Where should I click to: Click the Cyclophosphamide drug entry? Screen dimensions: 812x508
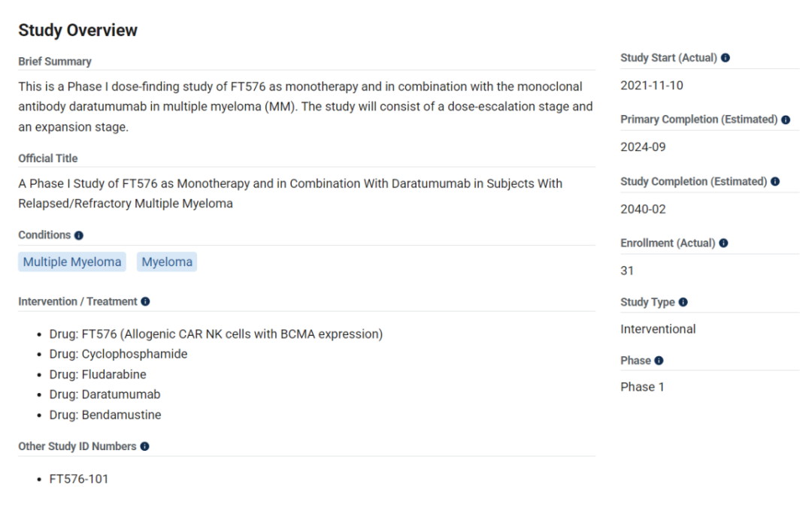pyautogui.click(x=118, y=354)
